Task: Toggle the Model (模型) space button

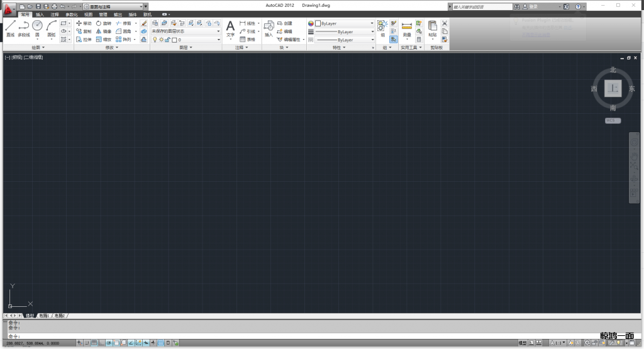Action: (523, 343)
